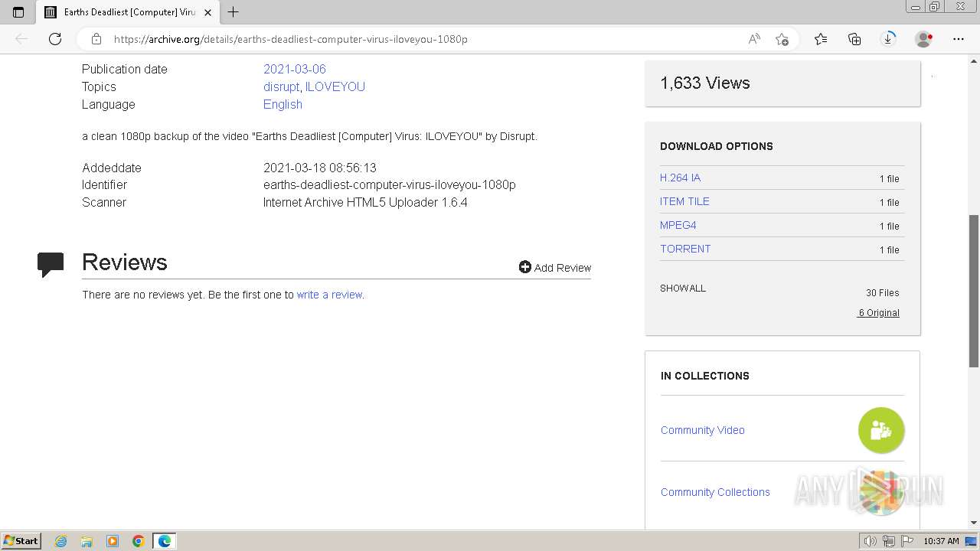This screenshot has width=980, height=551.
Task: Open Read aloud icon in address bar
Action: tap(754, 39)
